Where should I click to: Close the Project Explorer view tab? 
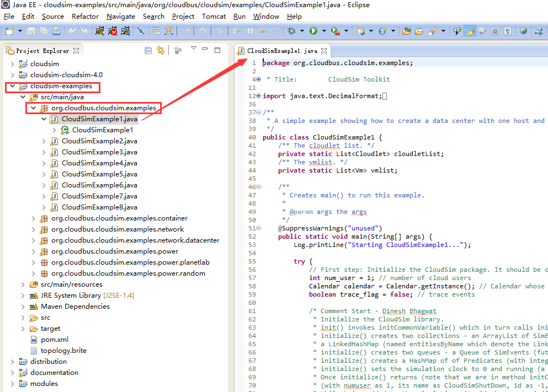76,51
